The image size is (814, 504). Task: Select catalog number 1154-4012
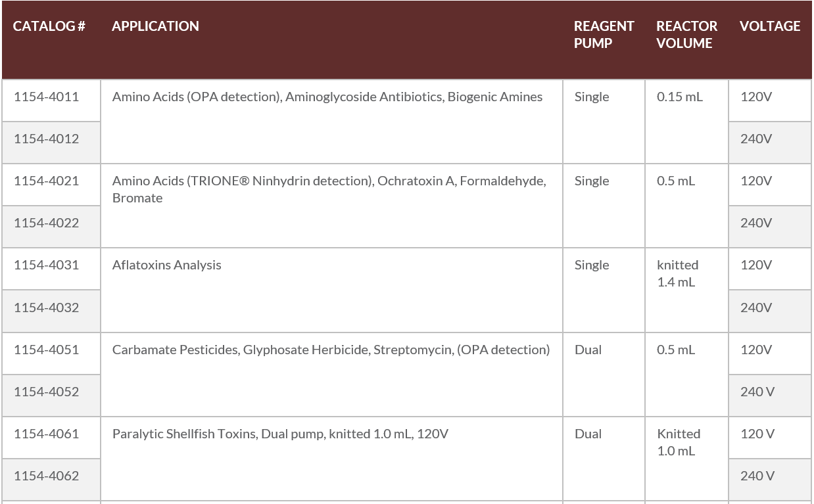tap(46, 139)
